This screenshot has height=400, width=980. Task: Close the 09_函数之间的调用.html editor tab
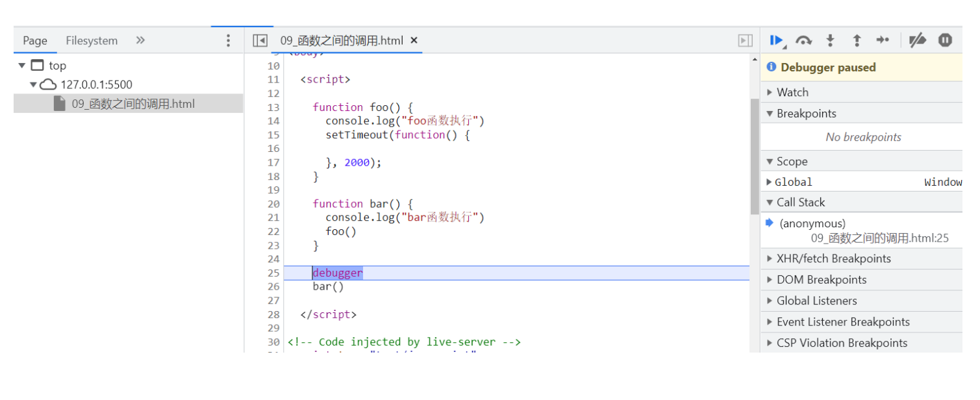pos(414,40)
